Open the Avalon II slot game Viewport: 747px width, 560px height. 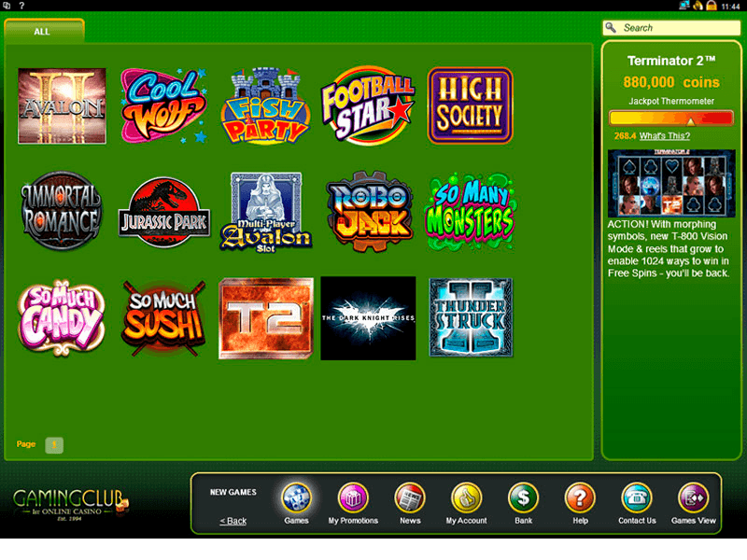(62, 105)
